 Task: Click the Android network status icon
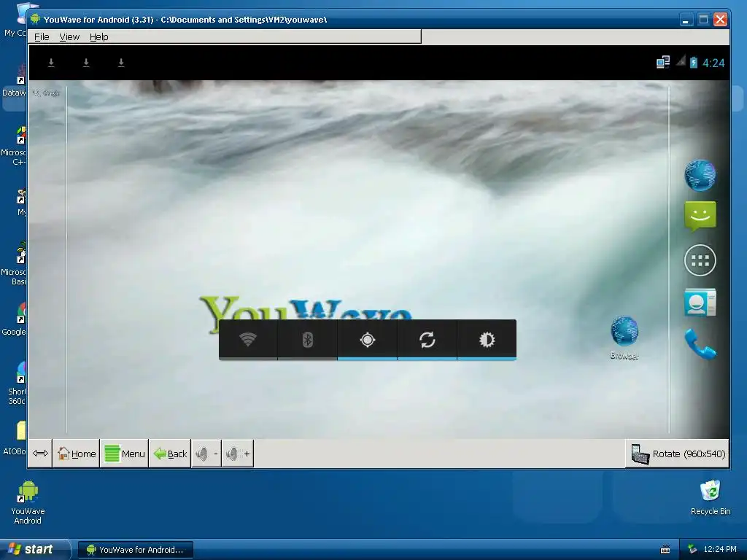662,63
